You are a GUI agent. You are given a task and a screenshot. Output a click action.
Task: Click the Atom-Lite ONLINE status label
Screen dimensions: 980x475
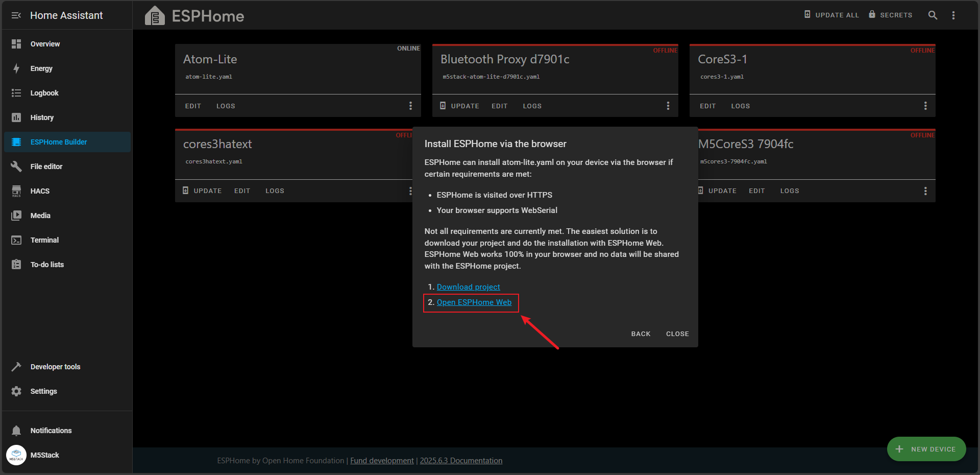click(408, 49)
